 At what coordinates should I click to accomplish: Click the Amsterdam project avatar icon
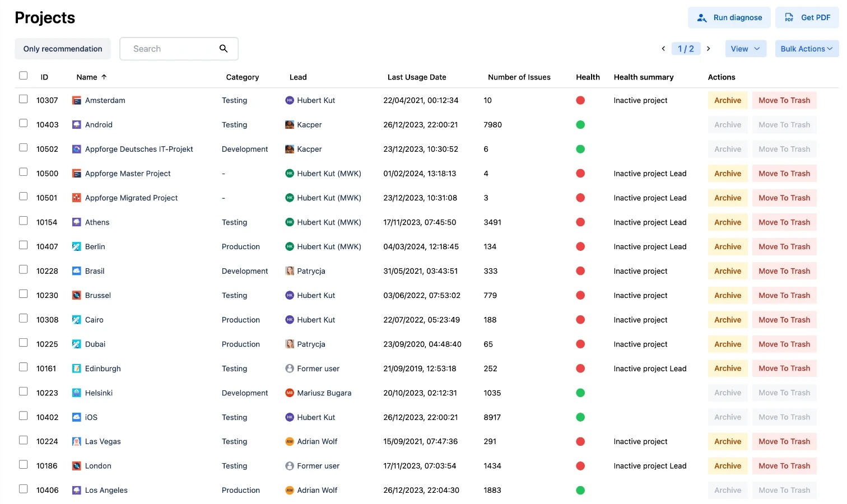tap(77, 100)
